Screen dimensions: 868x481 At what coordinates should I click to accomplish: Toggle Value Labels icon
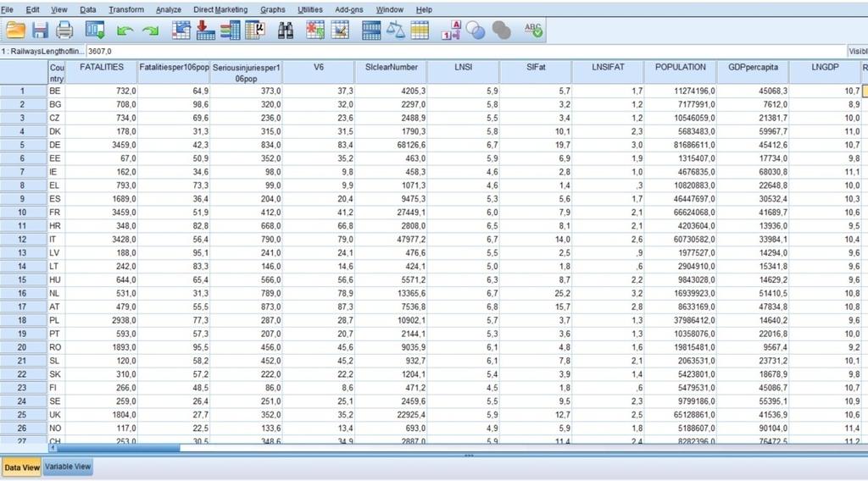coord(451,30)
